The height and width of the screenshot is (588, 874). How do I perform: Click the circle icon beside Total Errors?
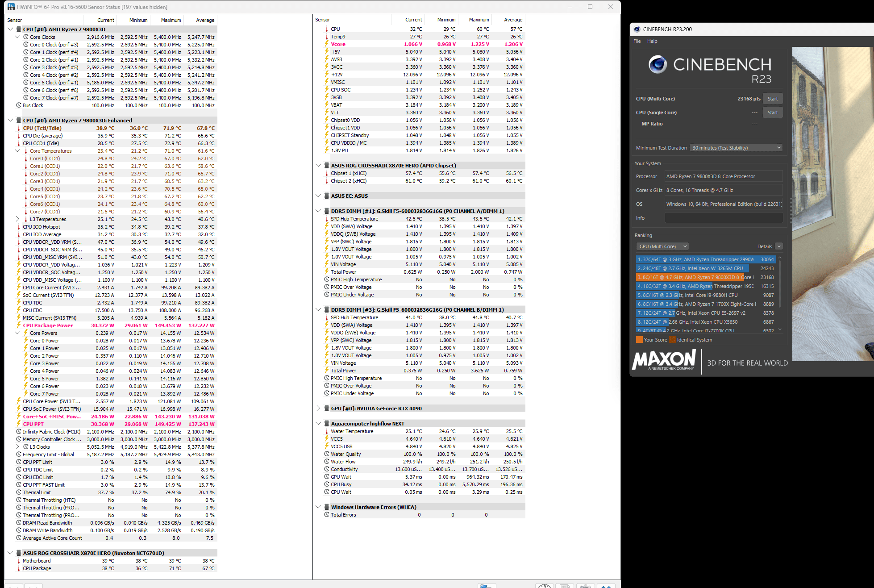[327, 515]
